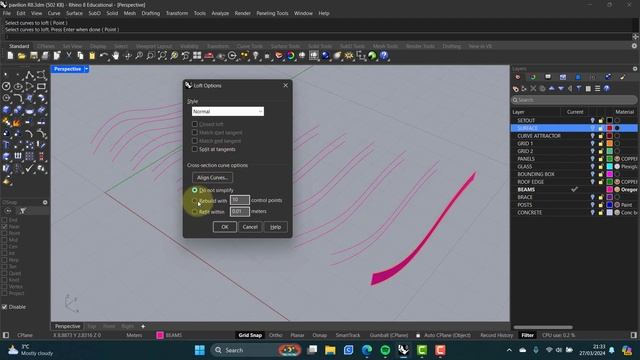Click the color wheel icon in toolbar
The image size is (640, 360).
click(x=291, y=56)
